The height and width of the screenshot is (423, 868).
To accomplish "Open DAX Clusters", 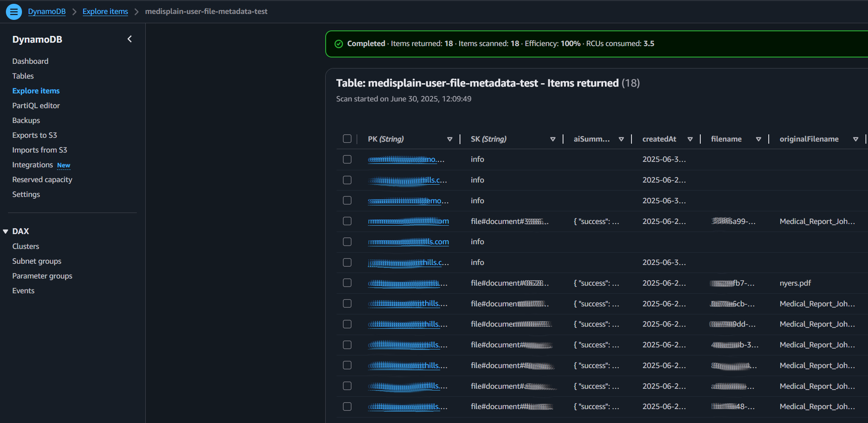I will pos(26,246).
